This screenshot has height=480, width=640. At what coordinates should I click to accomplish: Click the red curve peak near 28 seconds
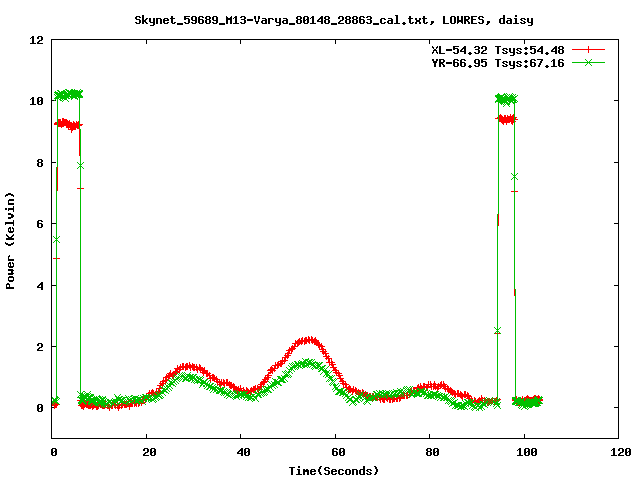point(188,367)
